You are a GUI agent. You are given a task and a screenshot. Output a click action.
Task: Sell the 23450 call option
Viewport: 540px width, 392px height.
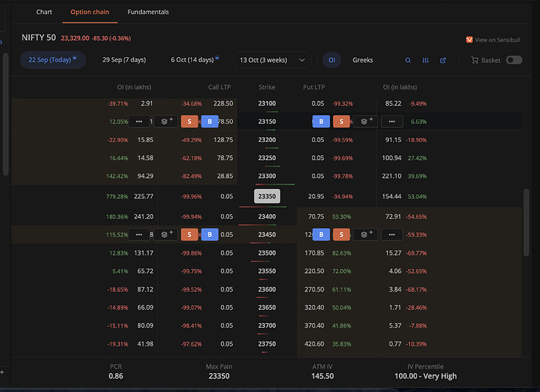pyautogui.click(x=190, y=234)
